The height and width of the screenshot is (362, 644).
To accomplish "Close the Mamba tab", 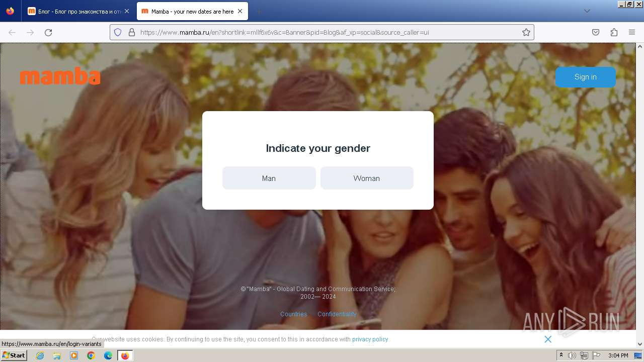I will click(x=240, y=11).
